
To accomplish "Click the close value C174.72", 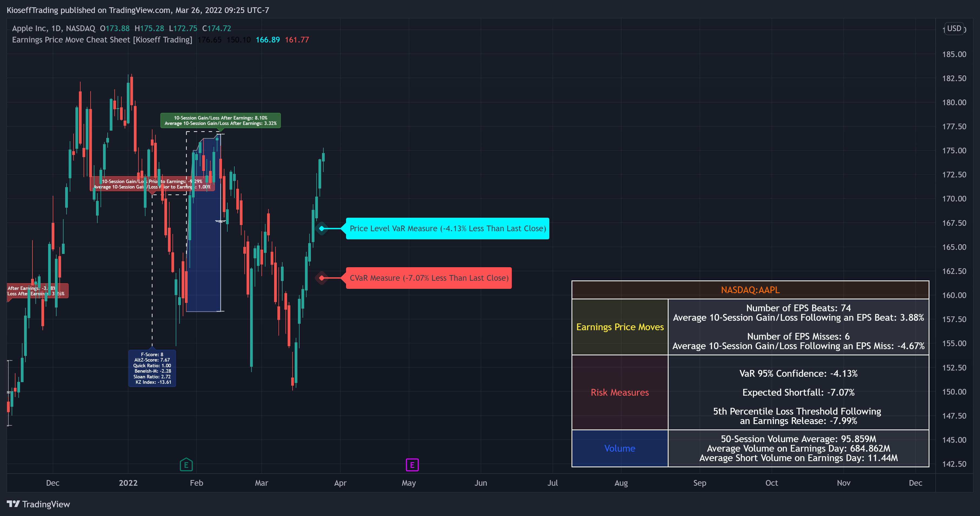I will [217, 29].
